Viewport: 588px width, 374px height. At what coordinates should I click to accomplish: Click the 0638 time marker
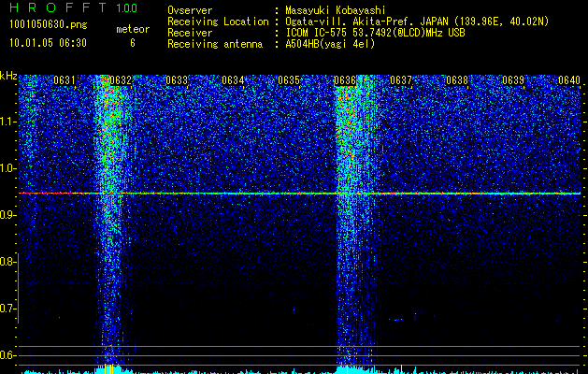457,80
